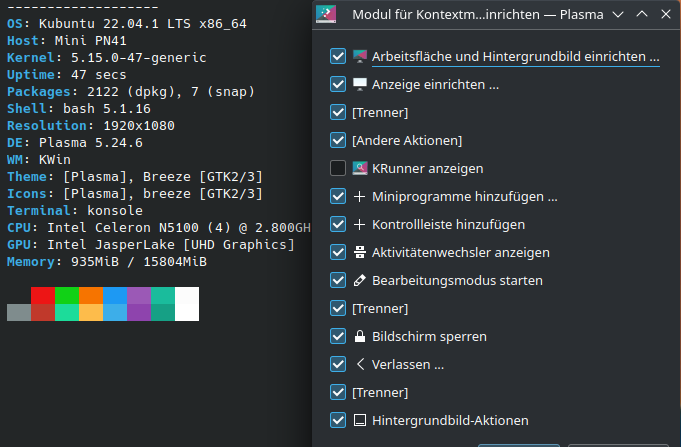
Task: Click the gray color block in the terminal palette
Action: [19, 312]
